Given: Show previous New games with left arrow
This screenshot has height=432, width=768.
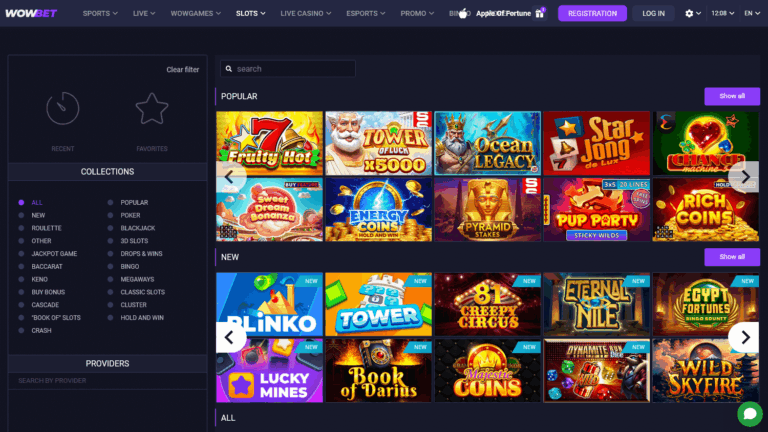Looking at the screenshot, I should [x=229, y=337].
